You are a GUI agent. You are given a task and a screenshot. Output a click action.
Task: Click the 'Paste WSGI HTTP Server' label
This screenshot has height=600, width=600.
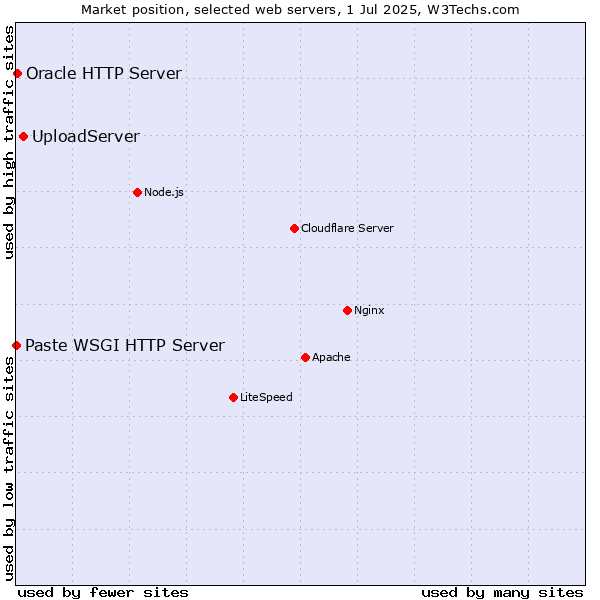click(125, 346)
